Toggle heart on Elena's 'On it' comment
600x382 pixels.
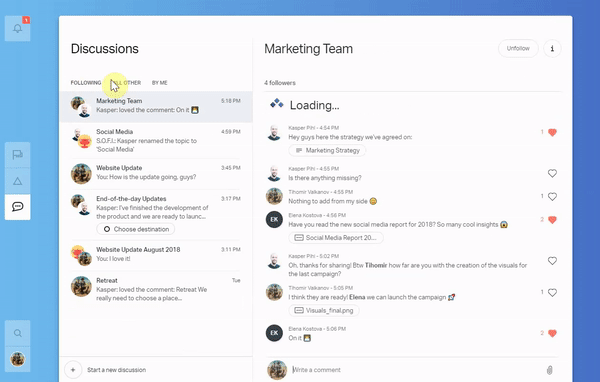click(552, 333)
